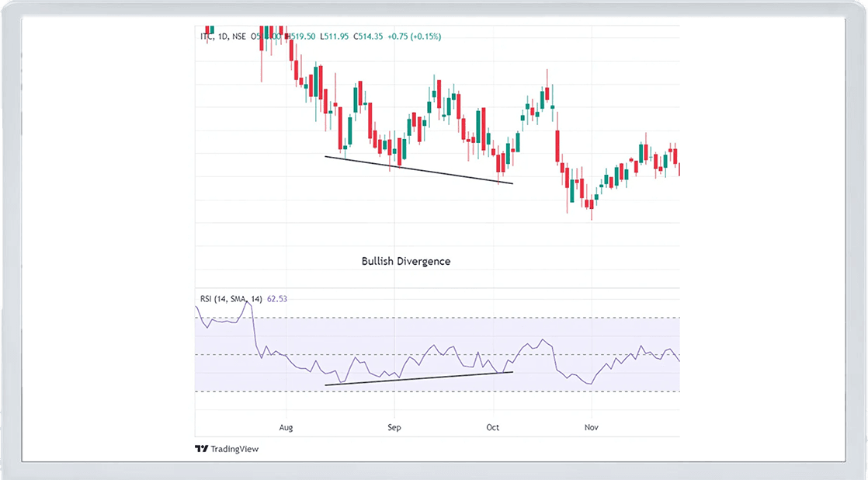Select the Bullish Divergence text annotation
Viewport: 868px width, 480px height.
pyautogui.click(x=405, y=262)
